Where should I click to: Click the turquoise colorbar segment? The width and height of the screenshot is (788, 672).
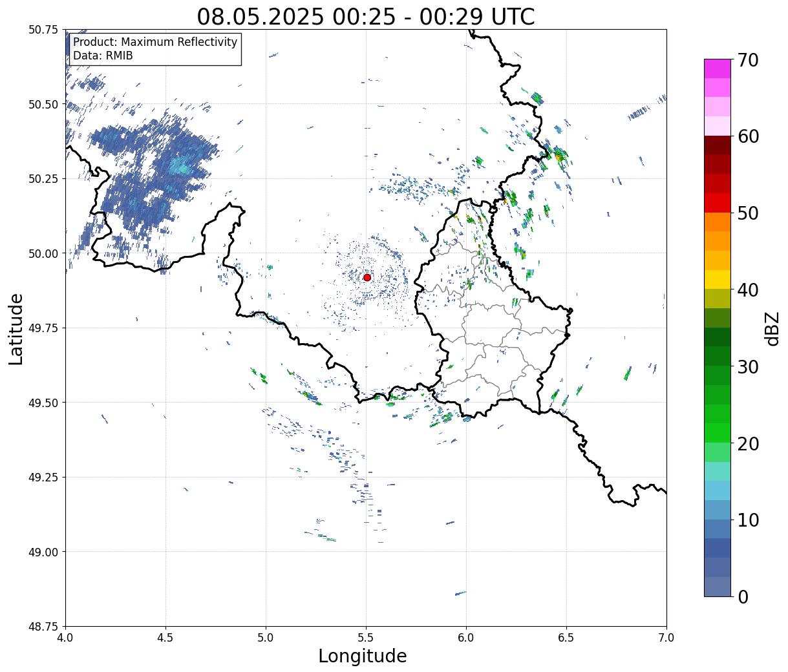tap(718, 471)
